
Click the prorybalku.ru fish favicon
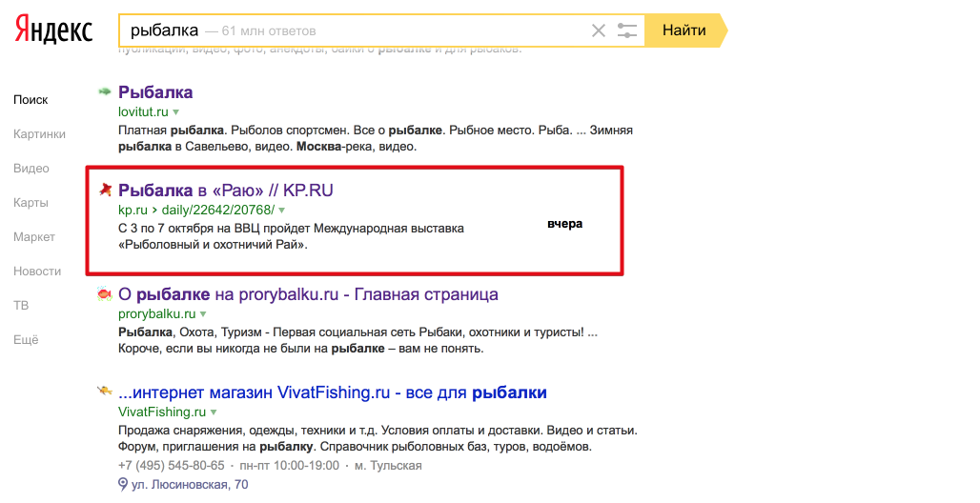pos(104,293)
